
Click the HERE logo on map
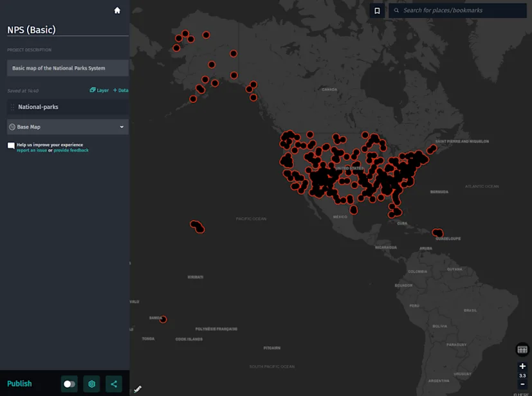coord(138,389)
